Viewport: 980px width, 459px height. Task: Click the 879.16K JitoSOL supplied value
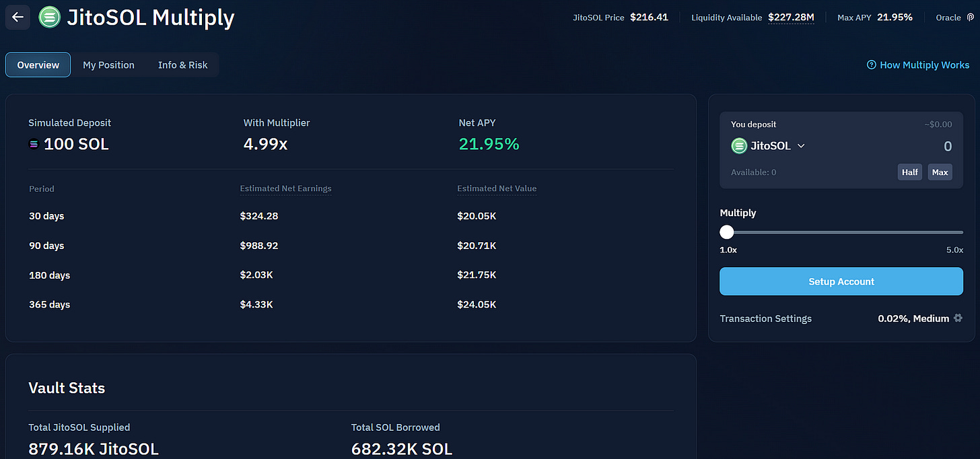click(94, 449)
